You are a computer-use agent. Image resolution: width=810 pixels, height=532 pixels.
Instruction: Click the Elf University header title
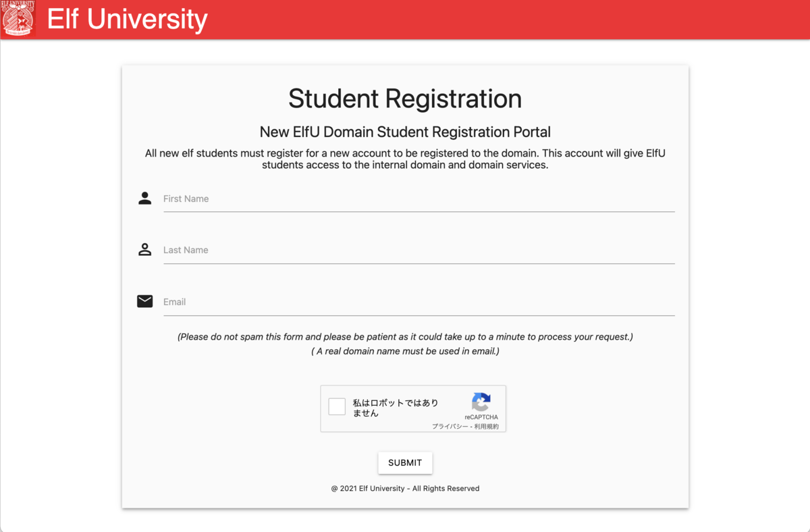point(128,19)
